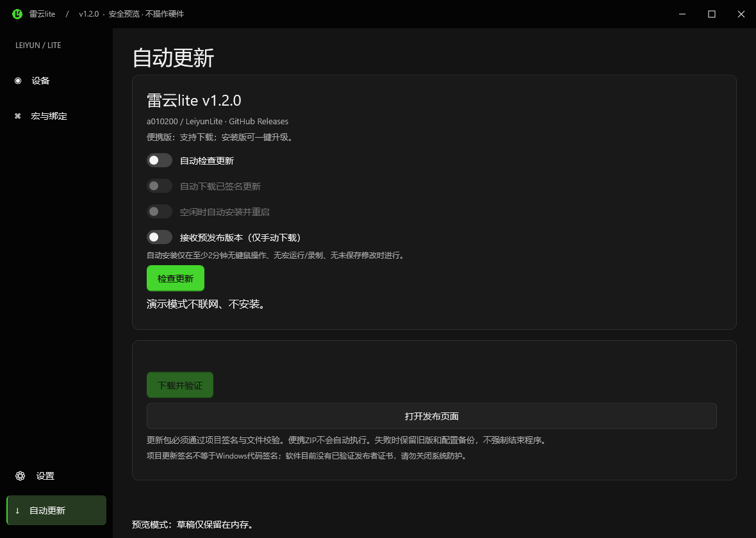Click the 检查更新 button

point(176,279)
